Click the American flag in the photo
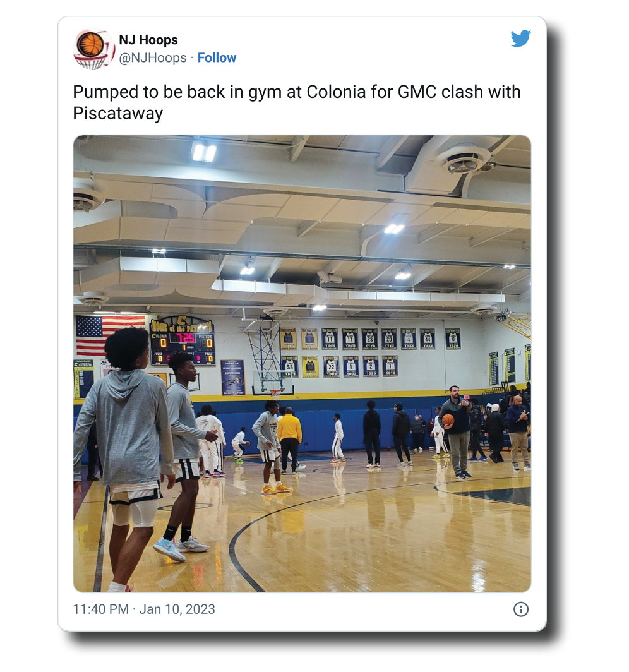 [109, 335]
